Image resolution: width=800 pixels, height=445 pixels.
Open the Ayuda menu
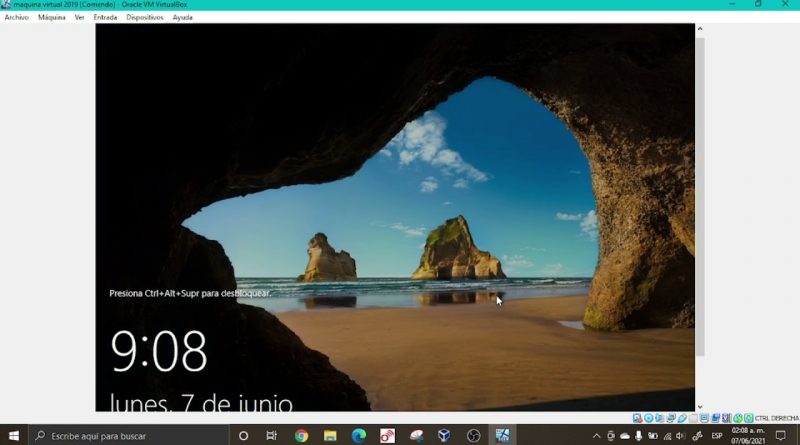[x=182, y=17]
